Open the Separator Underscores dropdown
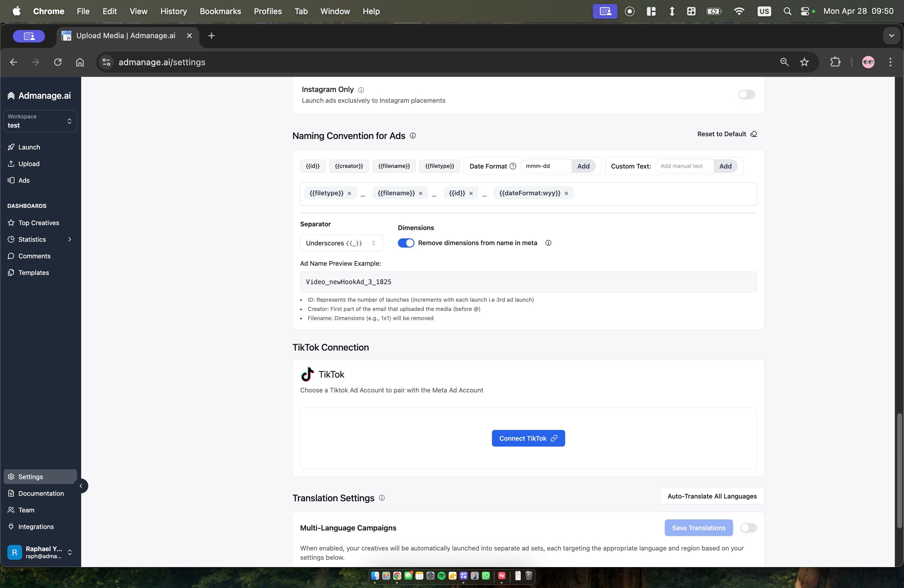 (x=341, y=243)
